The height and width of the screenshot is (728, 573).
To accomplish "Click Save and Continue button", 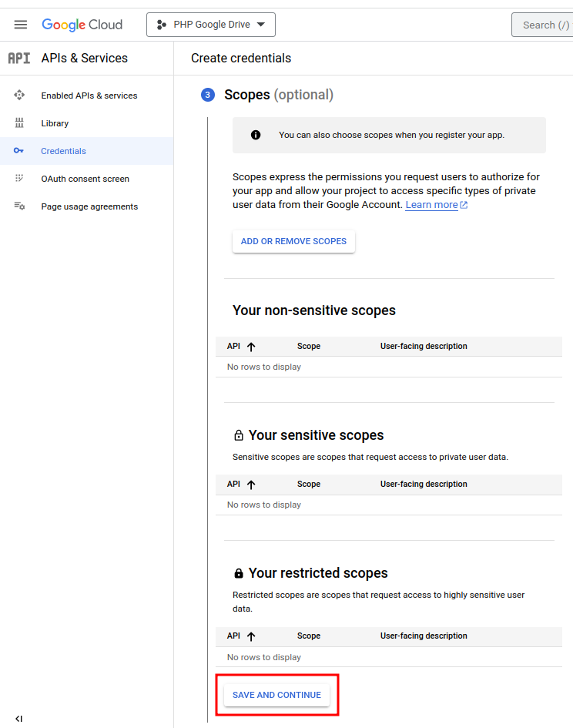I will pos(276,695).
